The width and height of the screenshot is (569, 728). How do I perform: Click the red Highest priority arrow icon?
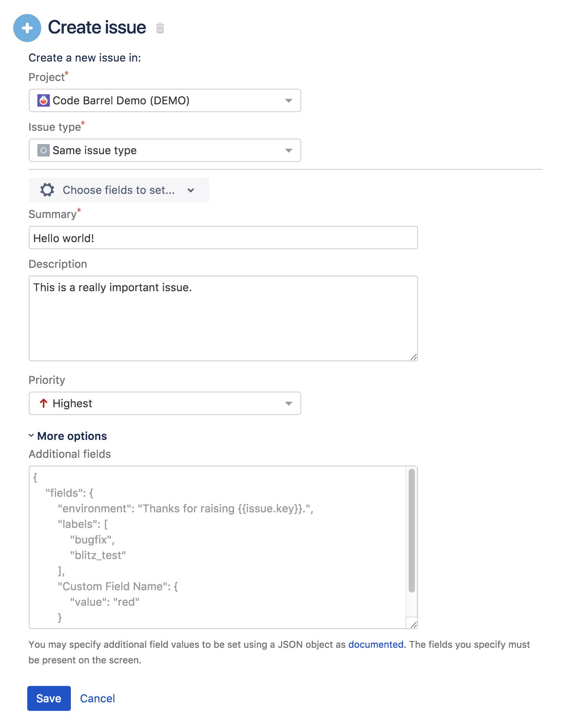tap(44, 403)
